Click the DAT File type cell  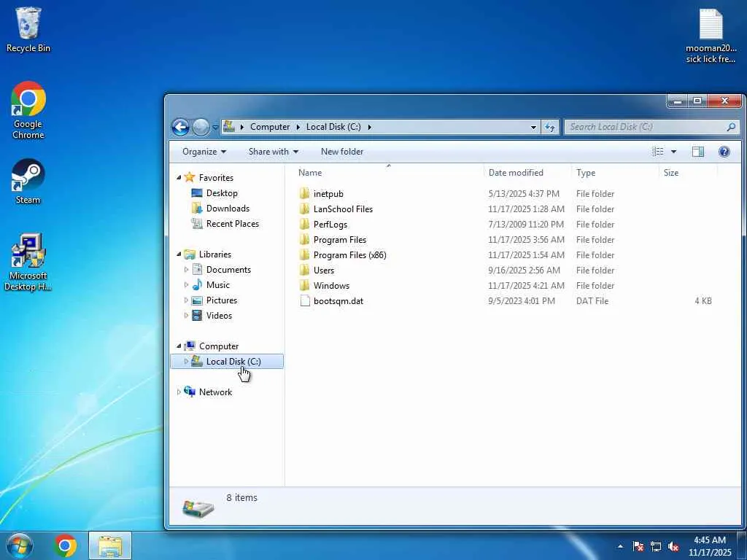[592, 301]
